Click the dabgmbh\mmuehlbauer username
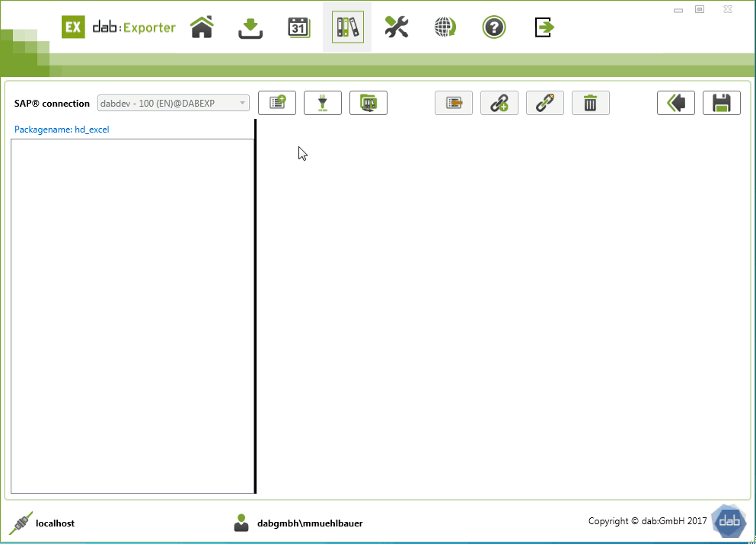Screen dimensions: 756x544 310,523
